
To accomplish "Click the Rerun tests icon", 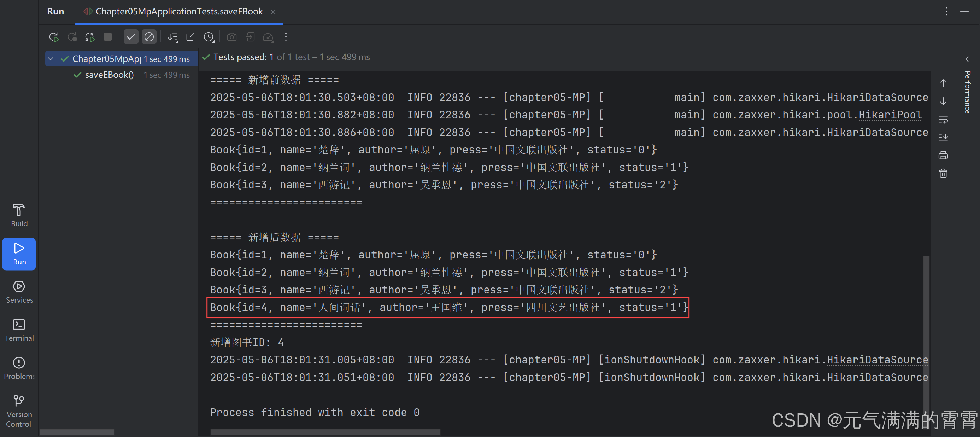I will 54,37.
